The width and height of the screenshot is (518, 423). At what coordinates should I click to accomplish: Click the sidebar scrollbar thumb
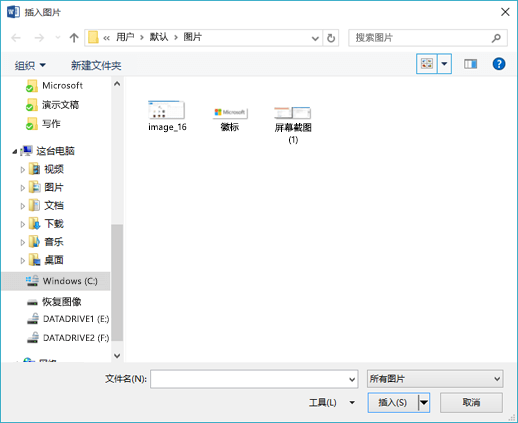[x=117, y=283]
